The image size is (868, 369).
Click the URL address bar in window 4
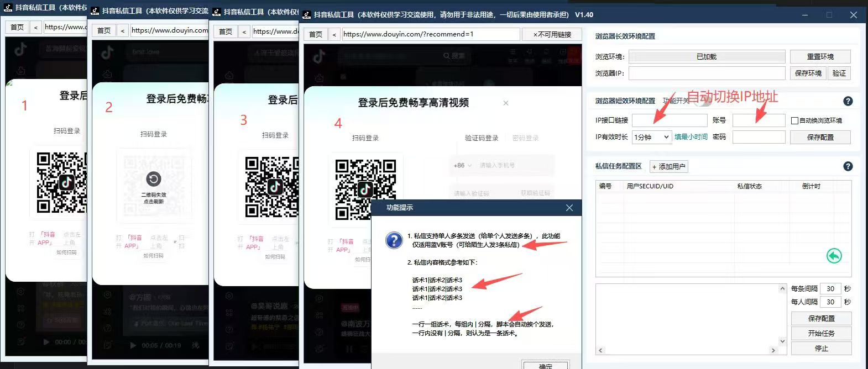point(431,34)
